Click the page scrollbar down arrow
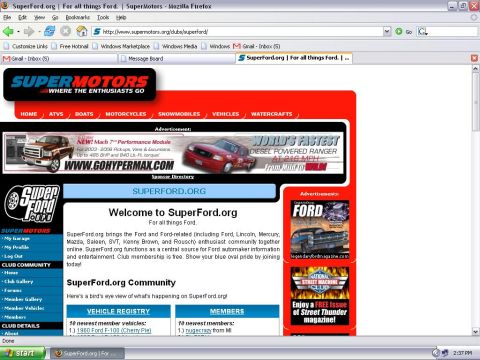 476,332
